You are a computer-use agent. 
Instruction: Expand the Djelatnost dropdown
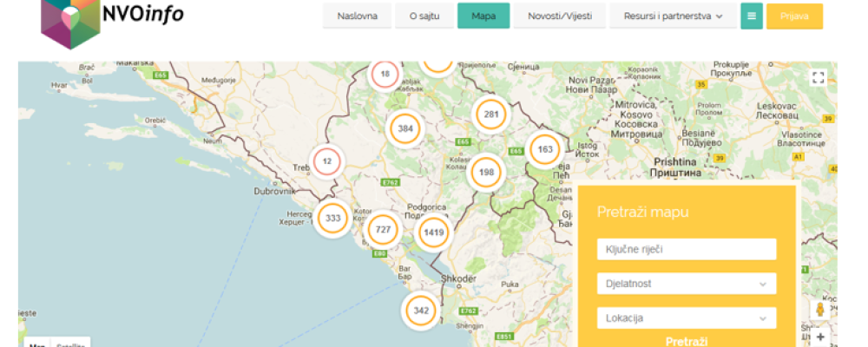[686, 284]
